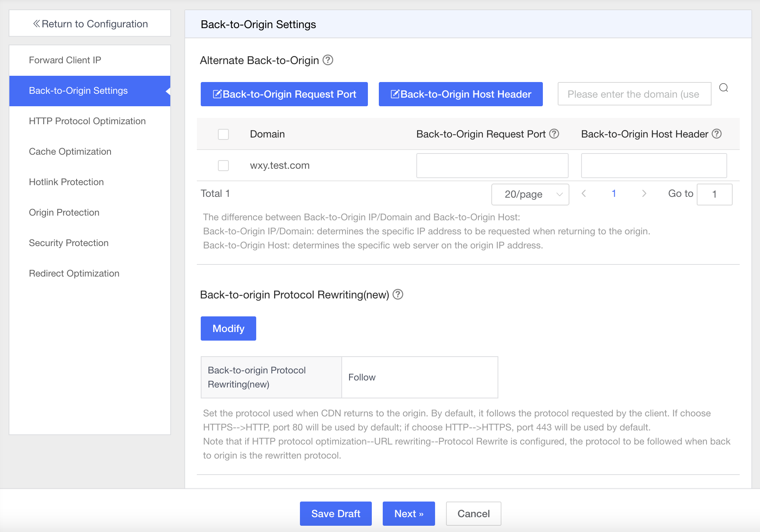The width and height of the screenshot is (760, 532).
Task: Click the Modify button
Action: pos(229,327)
